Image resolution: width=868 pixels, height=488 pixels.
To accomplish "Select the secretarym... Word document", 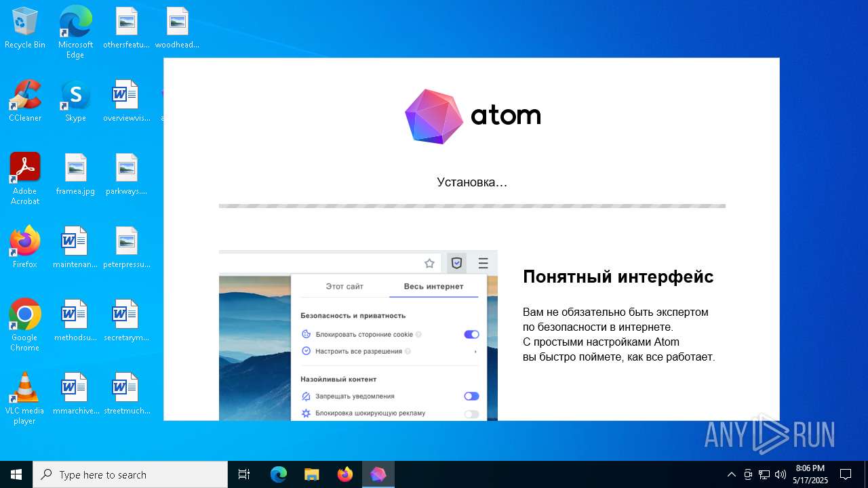I will 126,321.
